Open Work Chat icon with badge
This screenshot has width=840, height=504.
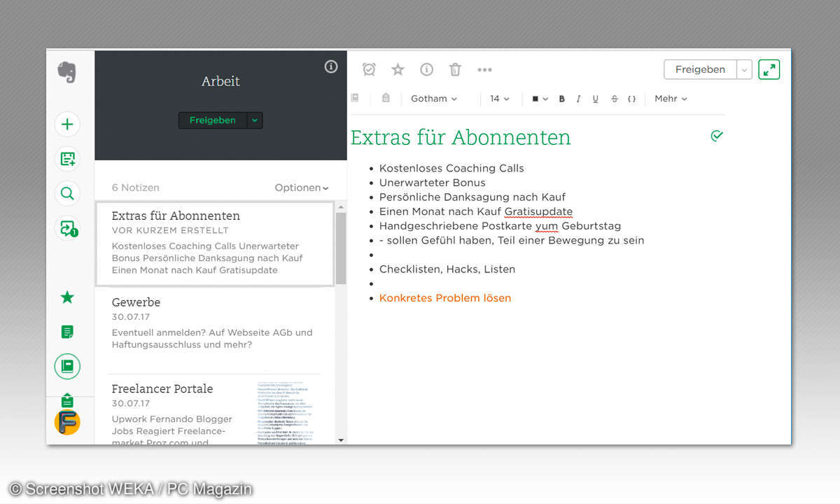pos(67,227)
